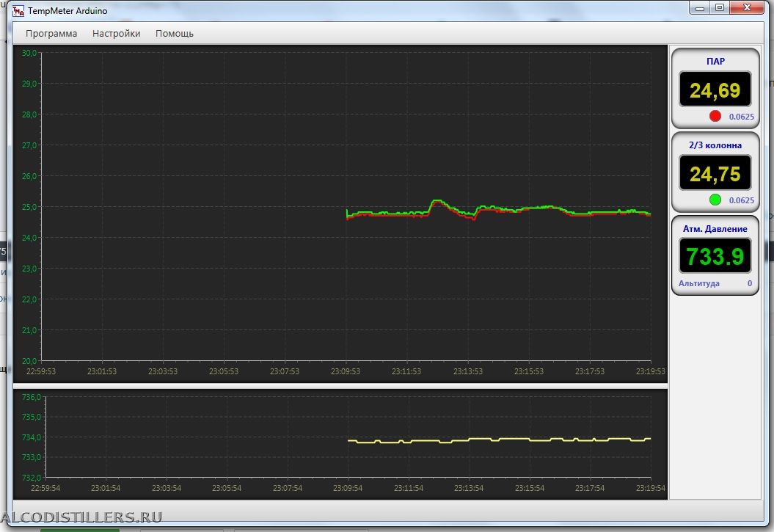Click the 23:19:53 time label on temperature chart

(650, 371)
